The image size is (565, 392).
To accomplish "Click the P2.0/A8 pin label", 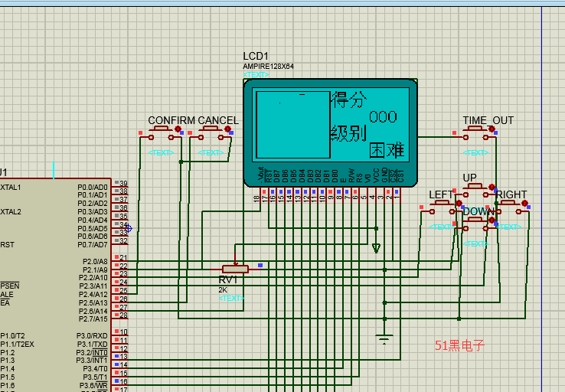I will pos(95,262).
